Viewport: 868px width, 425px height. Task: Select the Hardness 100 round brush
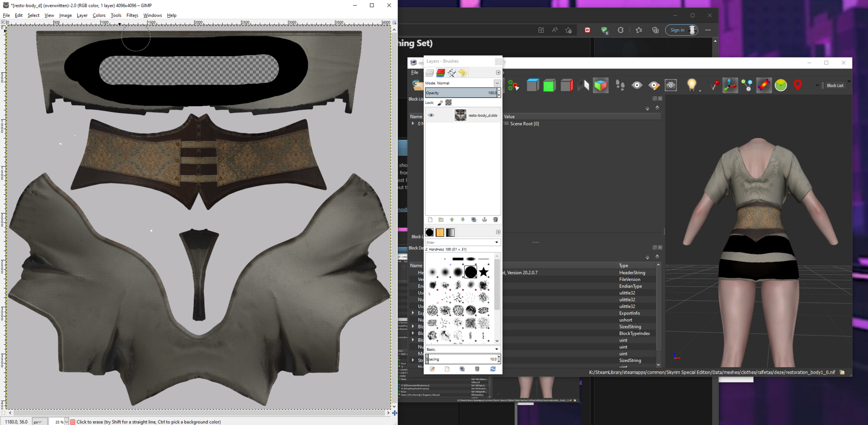[x=471, y=272]
